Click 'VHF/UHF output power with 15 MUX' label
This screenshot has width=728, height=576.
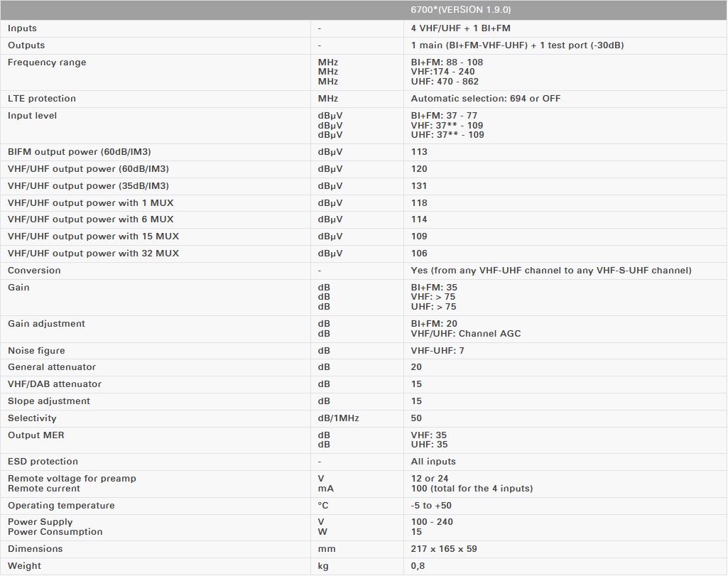point(93,237)
